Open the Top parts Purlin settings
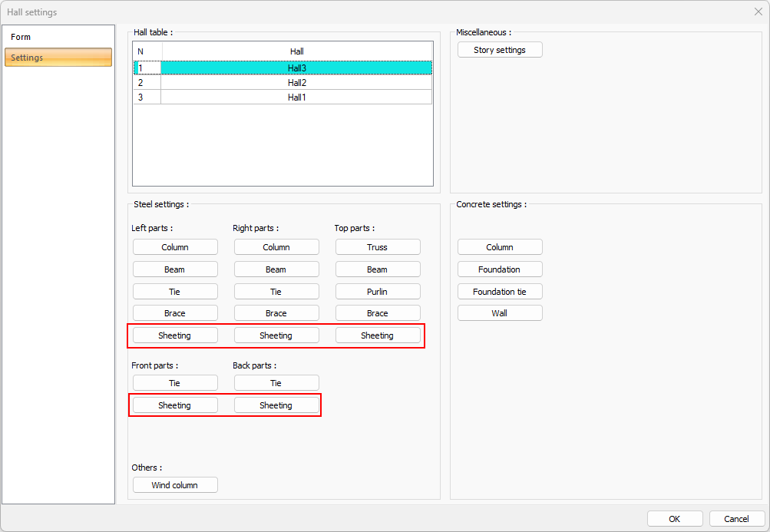Viewport: 770px width, 532px height. 378,292
